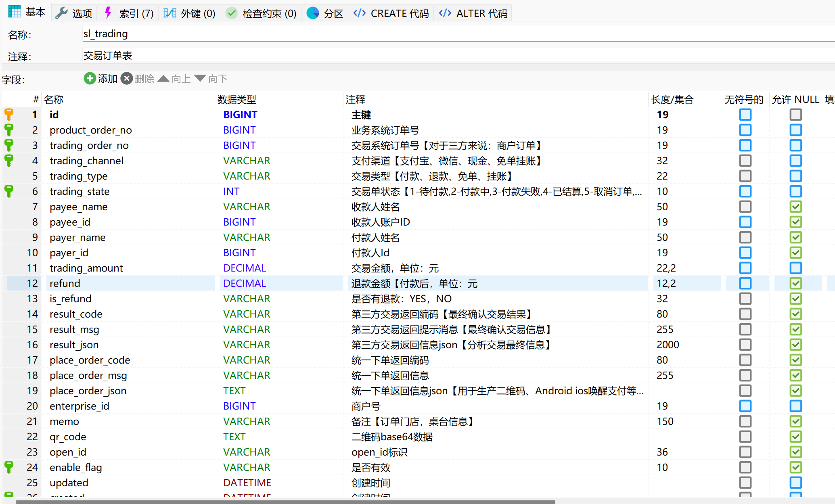The image size is (835, 504).
Task: Toggle 允许 NULL for enterprise_id
Action: 796,406
